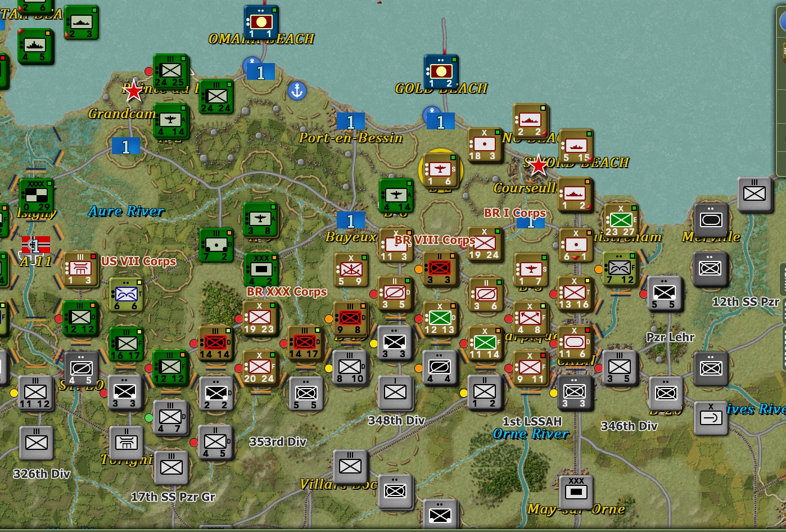Image resolution: width=786 pixels, height=532 pixels.
Task: Click the anchor port icon on the coast
Action: pyautogui.click(x=296, y=90)
